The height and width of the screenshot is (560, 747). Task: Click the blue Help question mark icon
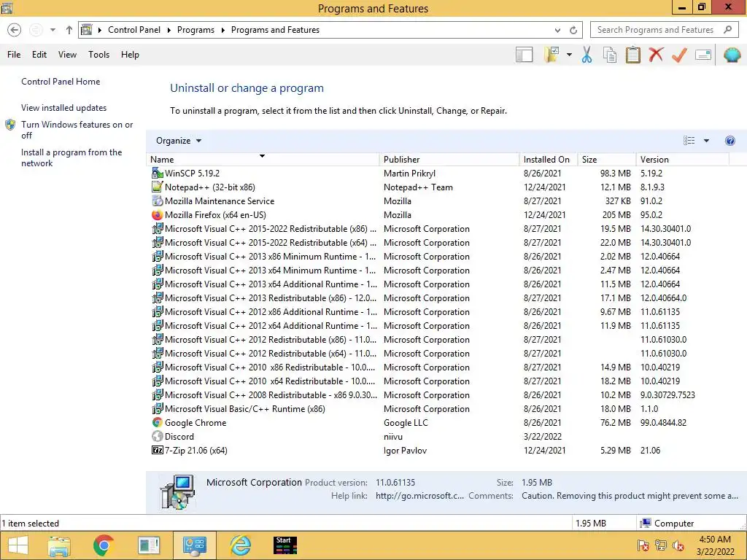click(x=729, y=141)
